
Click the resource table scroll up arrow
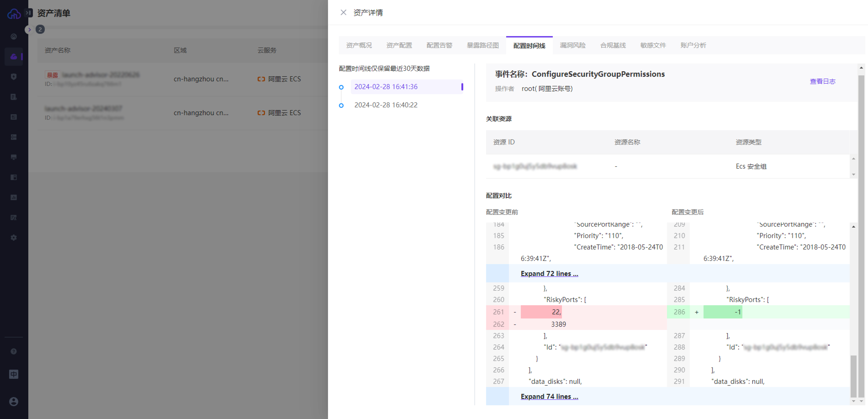tap(854, 159)
